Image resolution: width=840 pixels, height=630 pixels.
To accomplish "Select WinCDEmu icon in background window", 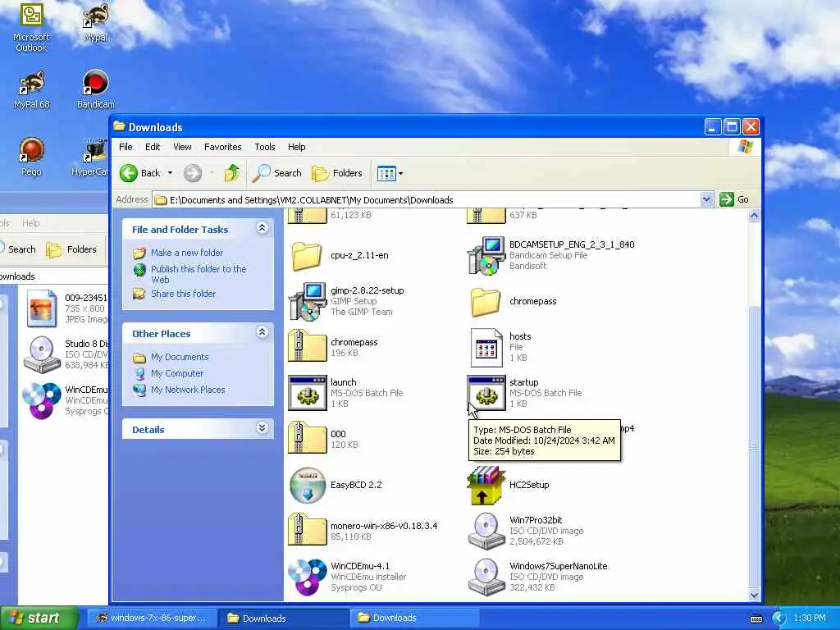I will (66, 400).
